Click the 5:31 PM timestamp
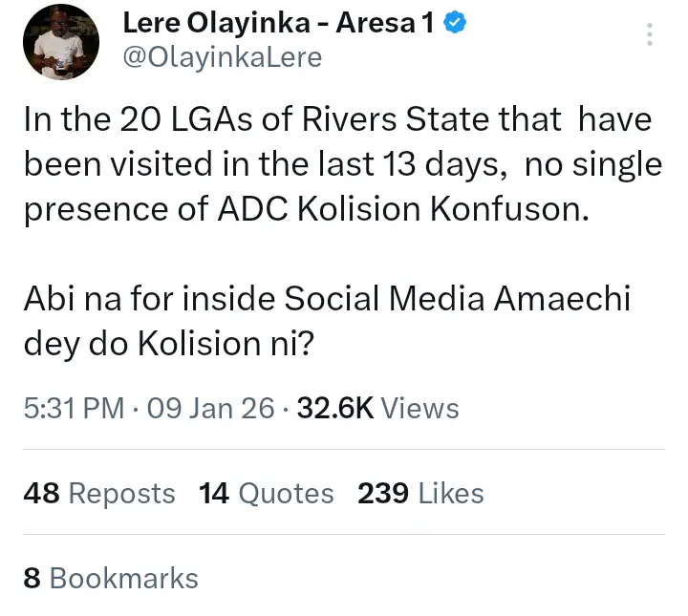The height and width of the screenshot is (616, 688). [x=74, y=409]
